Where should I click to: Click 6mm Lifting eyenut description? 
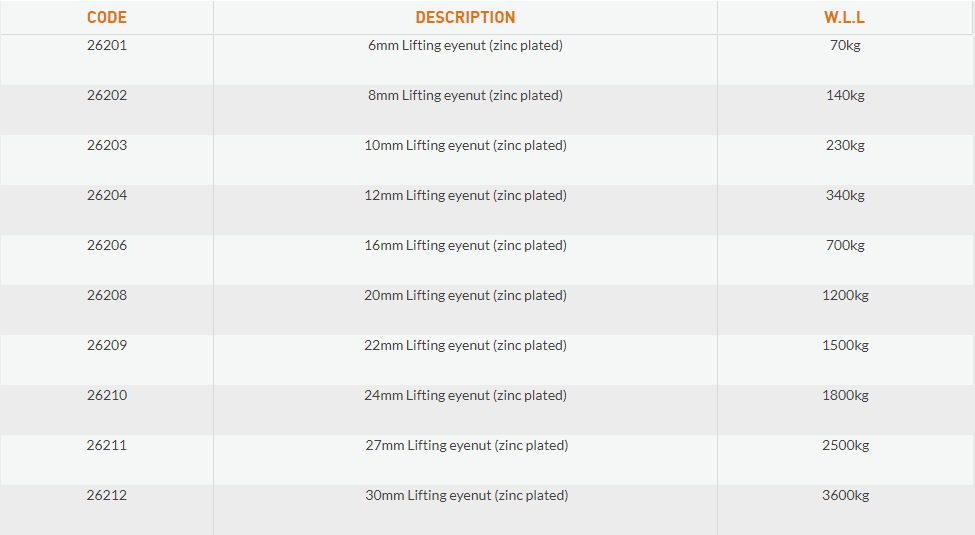click(x=465, y=45)
